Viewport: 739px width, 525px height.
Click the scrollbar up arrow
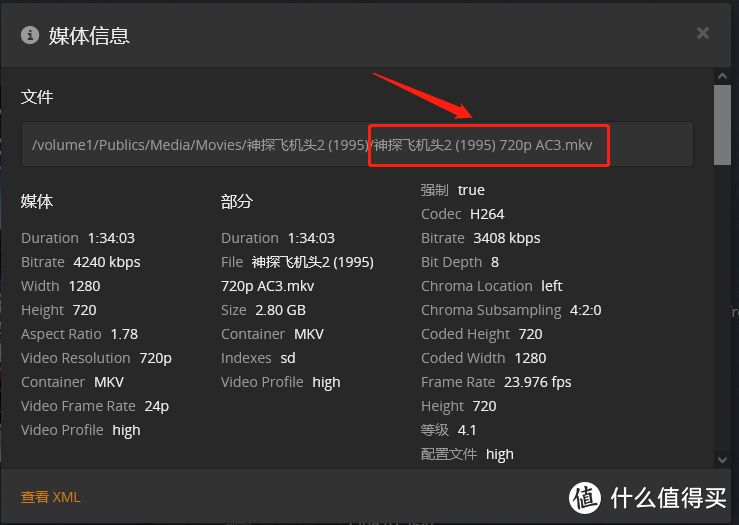click(722, 76)
